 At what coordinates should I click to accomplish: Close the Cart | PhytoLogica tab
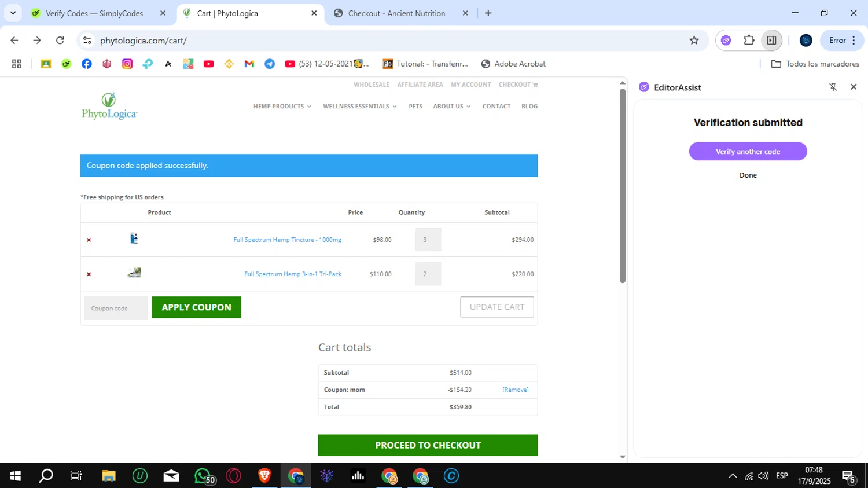point(314,13)
